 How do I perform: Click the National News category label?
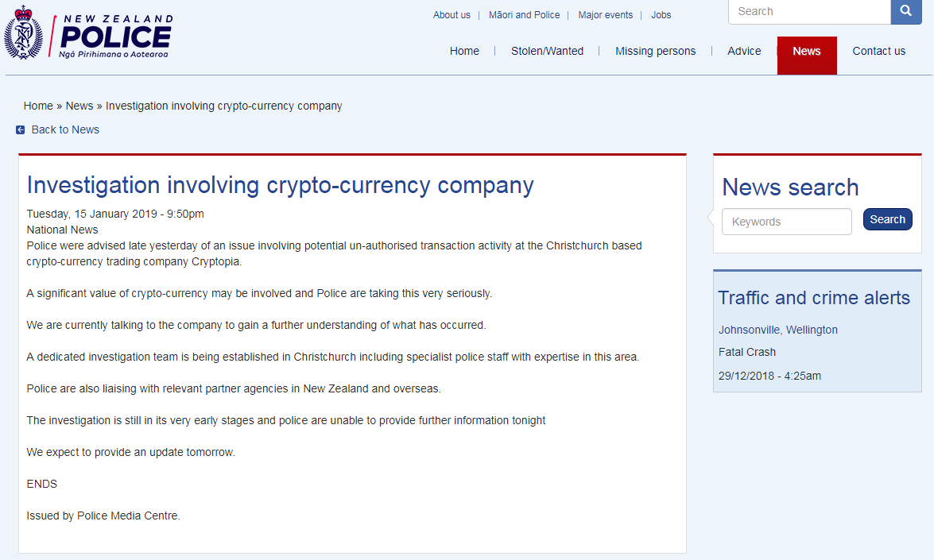tap(62, 230)
